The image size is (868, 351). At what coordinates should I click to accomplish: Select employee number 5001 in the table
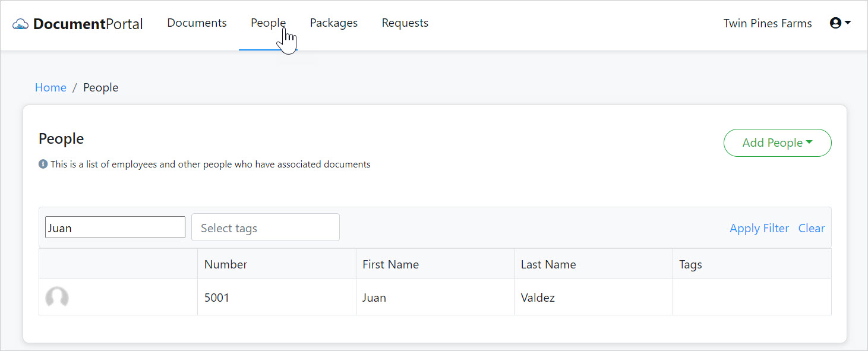pos(217,298)
